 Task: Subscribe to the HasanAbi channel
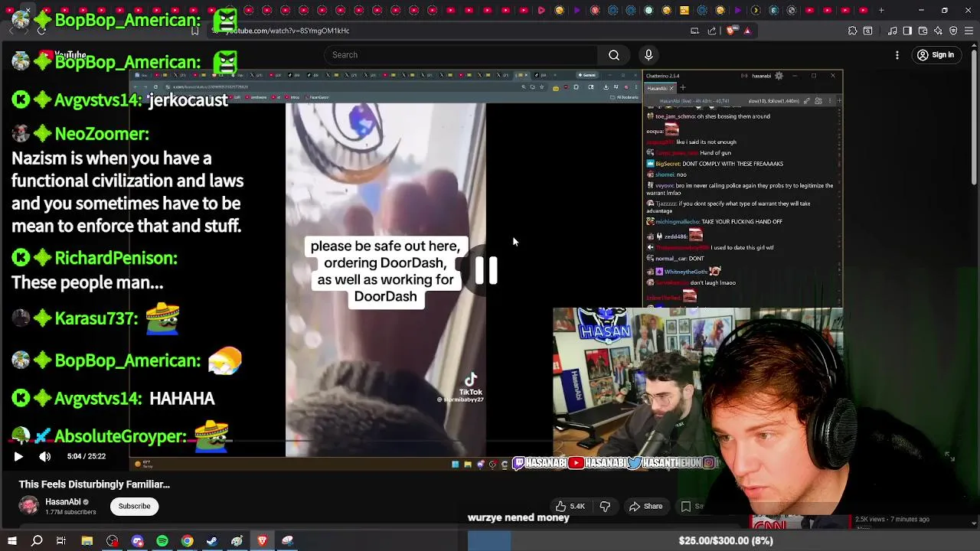(x=134, y=506)
